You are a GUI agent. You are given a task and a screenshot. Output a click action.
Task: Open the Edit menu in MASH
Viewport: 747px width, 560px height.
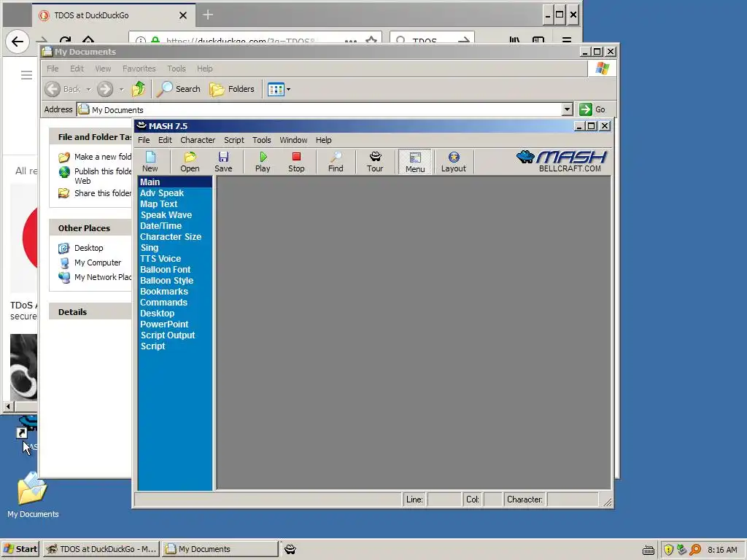pos(165,140)
